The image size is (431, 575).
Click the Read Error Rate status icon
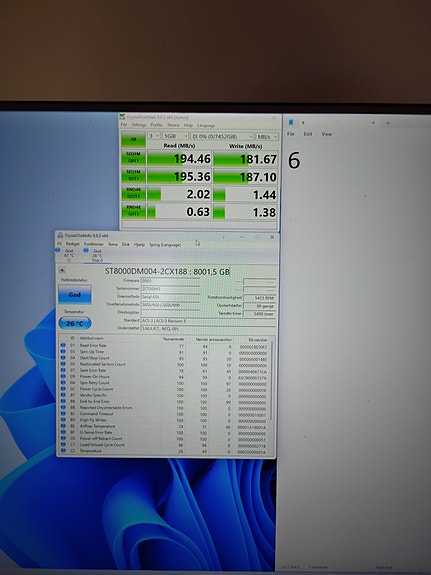point(63,345)
